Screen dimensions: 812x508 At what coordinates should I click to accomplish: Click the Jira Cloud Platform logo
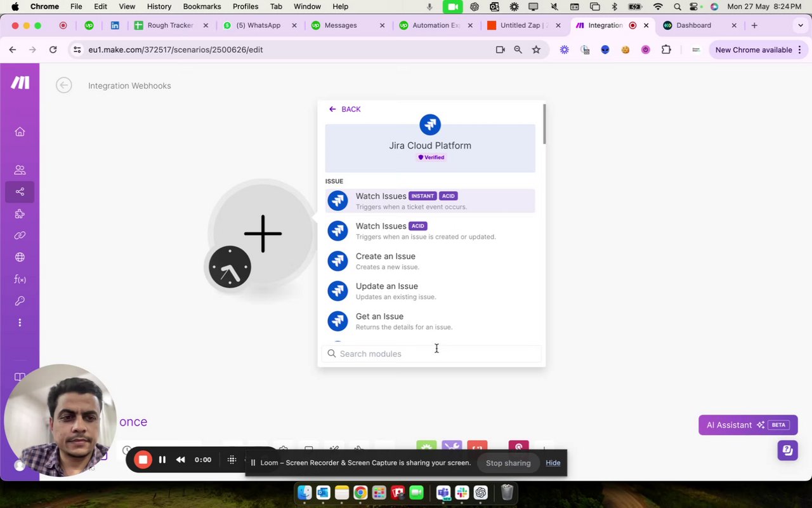tap(430, 124)
